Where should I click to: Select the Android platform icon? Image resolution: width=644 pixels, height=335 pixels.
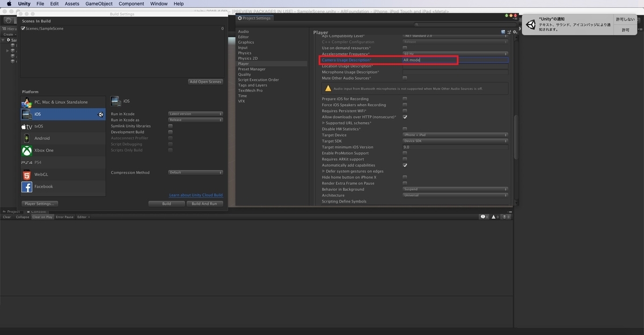27,138
